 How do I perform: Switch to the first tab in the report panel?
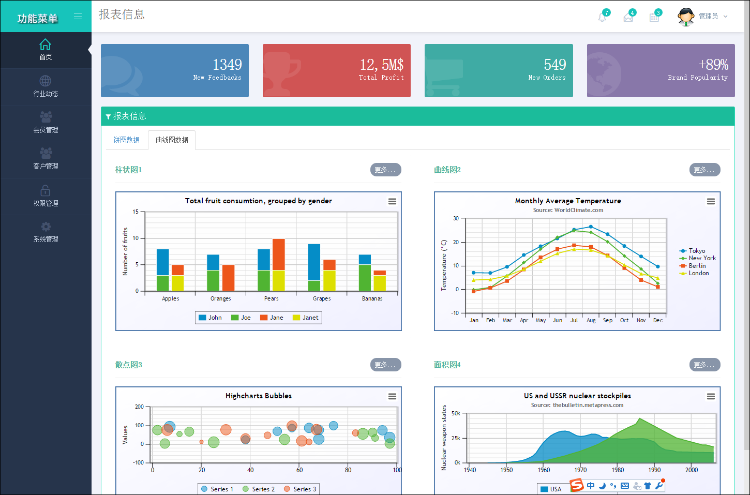[x=126, y=140]
